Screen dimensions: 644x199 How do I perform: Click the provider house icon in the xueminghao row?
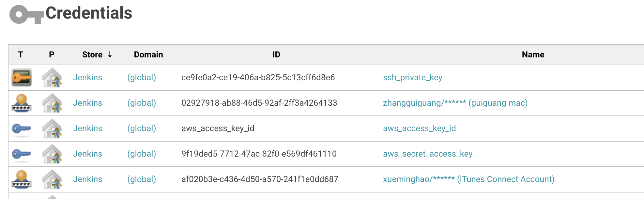[x=52, y=179]
